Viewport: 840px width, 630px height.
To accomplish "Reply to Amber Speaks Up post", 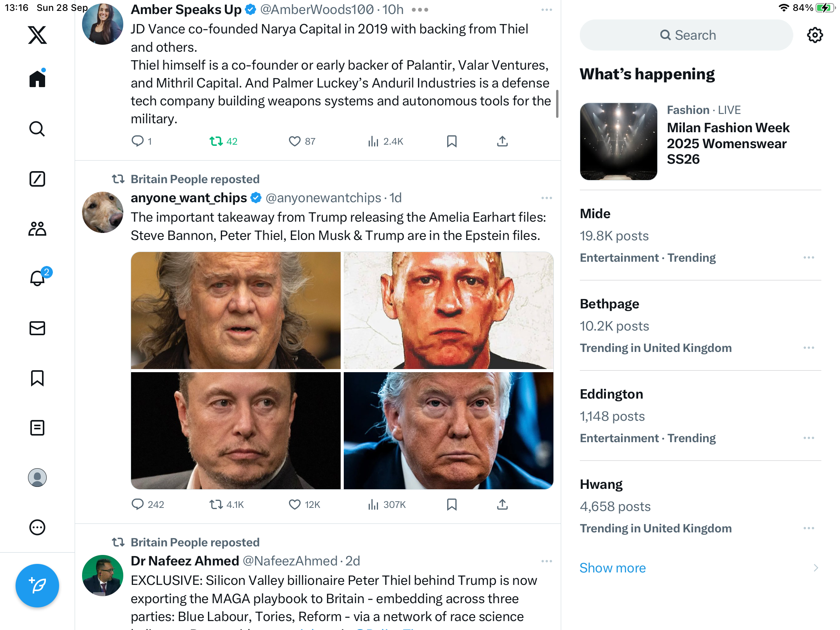I will coord(138,141).
